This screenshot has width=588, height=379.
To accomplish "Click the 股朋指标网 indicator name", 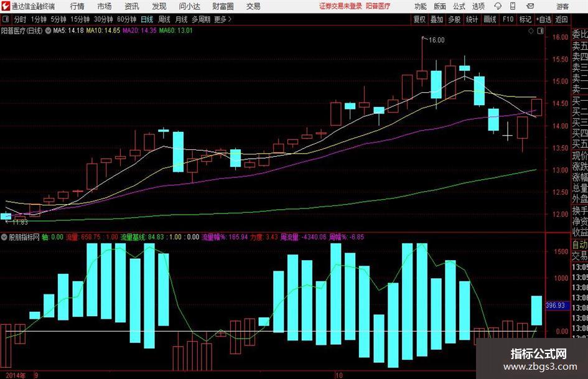I will tap(24, 237).
